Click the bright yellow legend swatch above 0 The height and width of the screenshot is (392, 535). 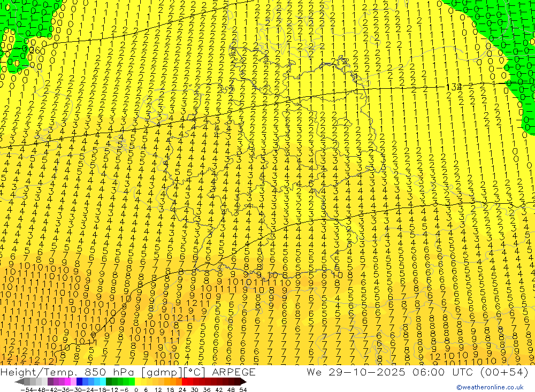tap(138, 382)
